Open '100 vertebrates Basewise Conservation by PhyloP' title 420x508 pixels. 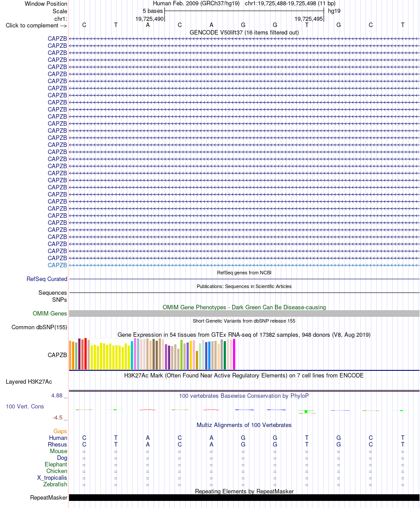coord(244,396)
